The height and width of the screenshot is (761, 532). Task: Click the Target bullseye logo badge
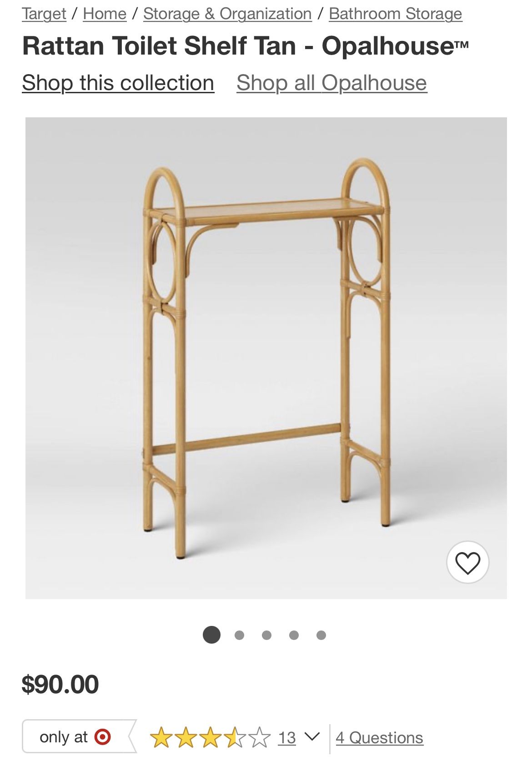[102, 736]
